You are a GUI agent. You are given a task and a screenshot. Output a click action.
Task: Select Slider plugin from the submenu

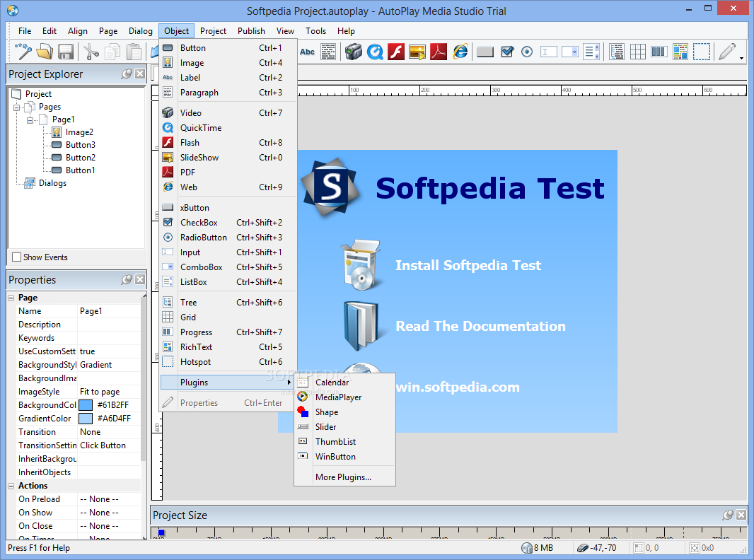click(x=344, y=427)
